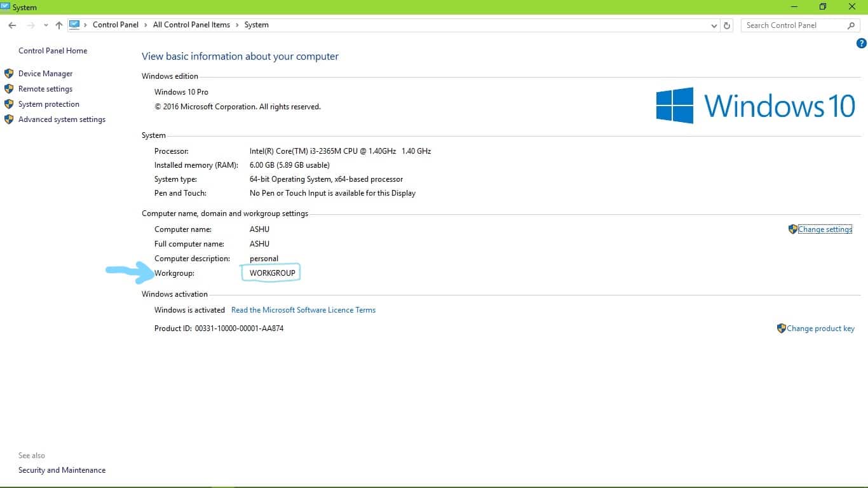The width and height of the screenshot is (868, 488).
Task: Click the Forward navigation arrow
Action: [x=31, y=25]
